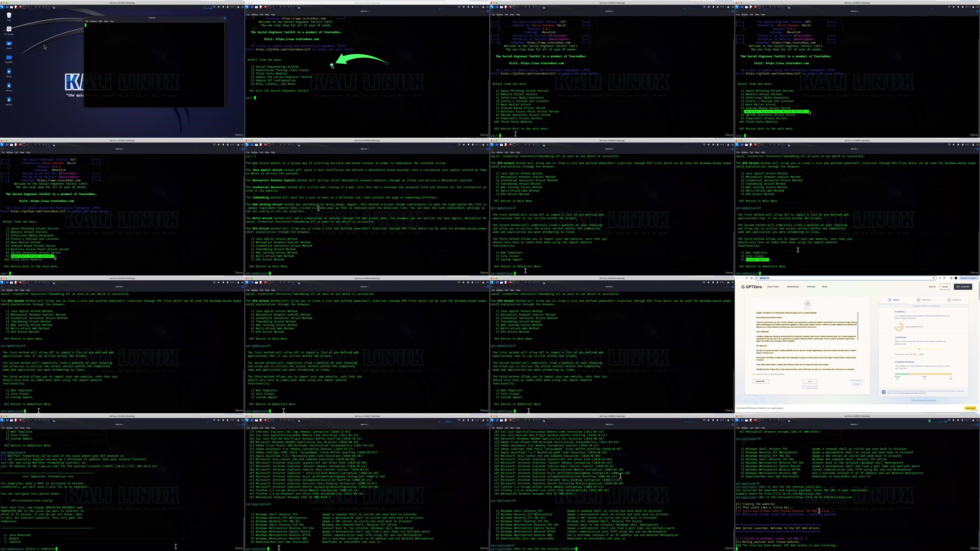
Task: Click the browser back arrow in GPTZero window
Action: 738,278
